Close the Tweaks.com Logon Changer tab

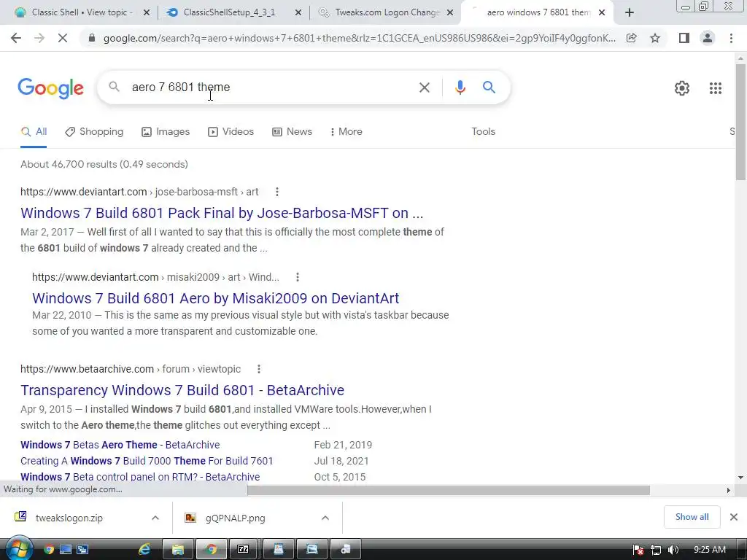point(449,13)
